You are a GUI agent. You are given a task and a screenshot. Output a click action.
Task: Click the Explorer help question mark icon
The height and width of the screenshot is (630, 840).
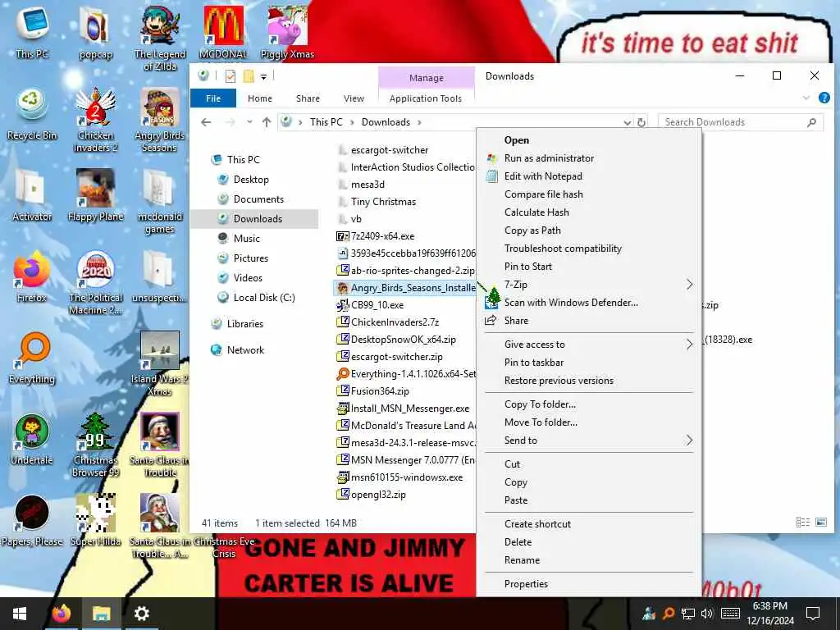(x=824, y=98)
